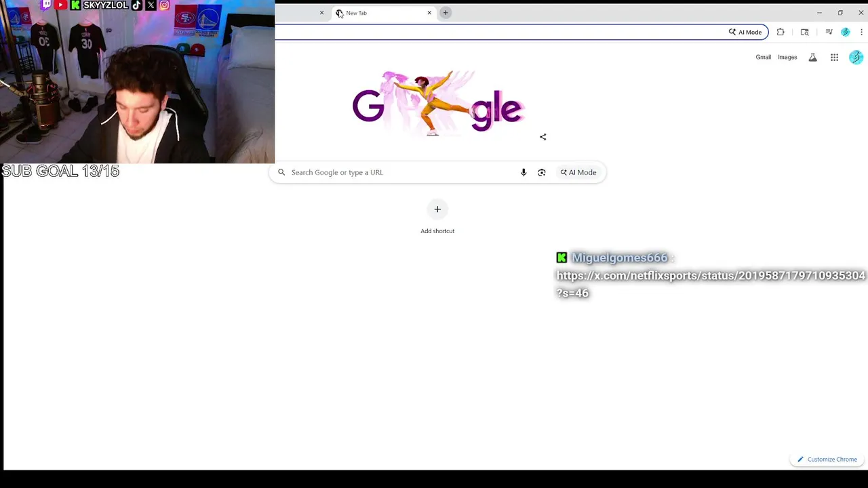Click the Google Doodle figure skater image
This screenshot has width=868, height=488.
point(437,104)
